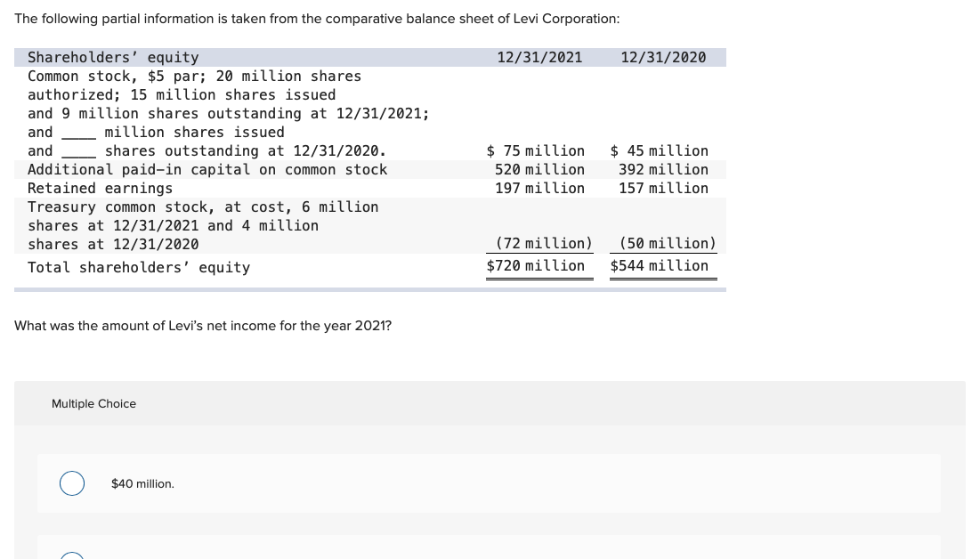Click the 'Retained earnings' row label
Image resolution: width=980 pixels, height=559 pixels.
[x=100, y=189]
